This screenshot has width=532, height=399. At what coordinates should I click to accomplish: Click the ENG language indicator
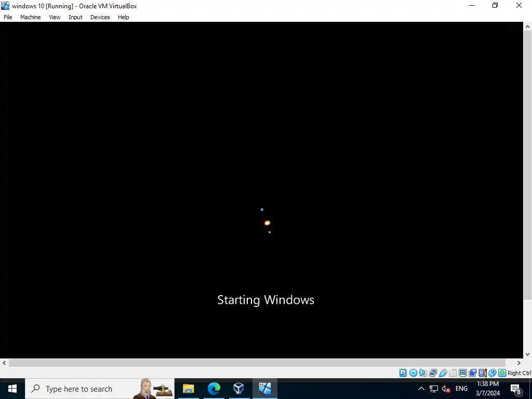point(461,389)
